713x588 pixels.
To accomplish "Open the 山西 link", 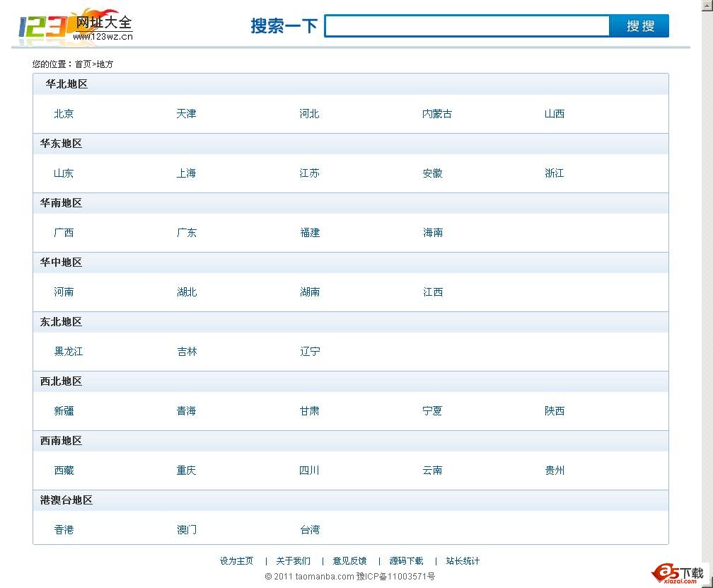I will [555, 114].
